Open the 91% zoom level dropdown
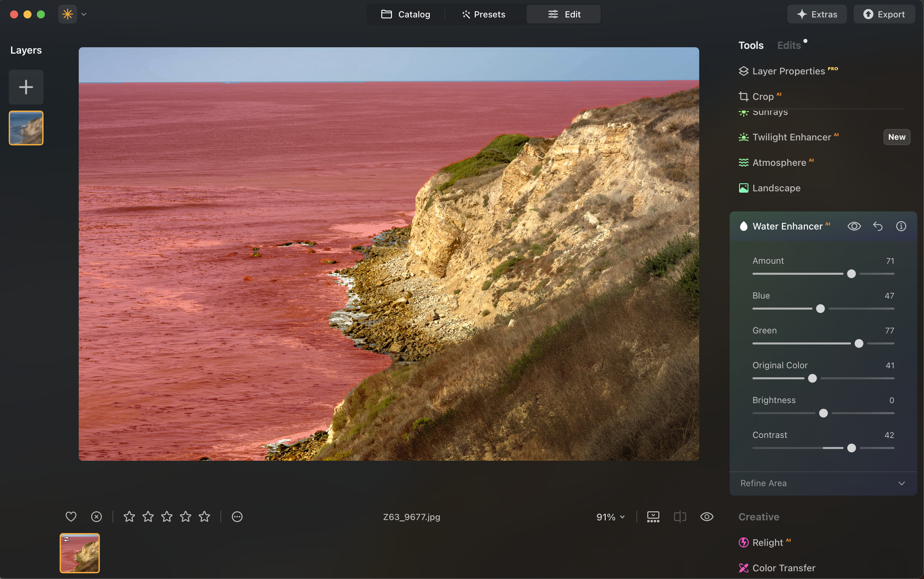The height and width of the screenshot is (579, 924). (610, 517)
